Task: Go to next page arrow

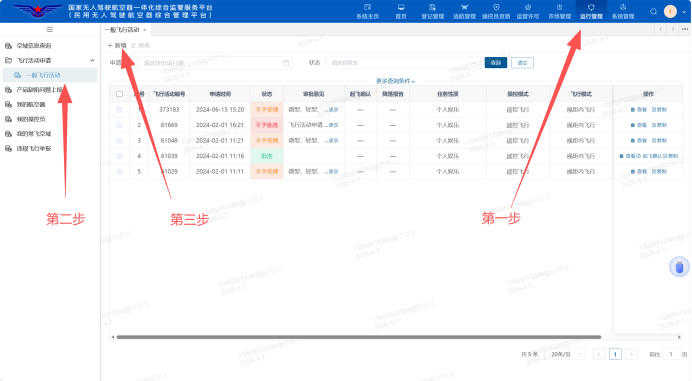Action: [632, 354]
